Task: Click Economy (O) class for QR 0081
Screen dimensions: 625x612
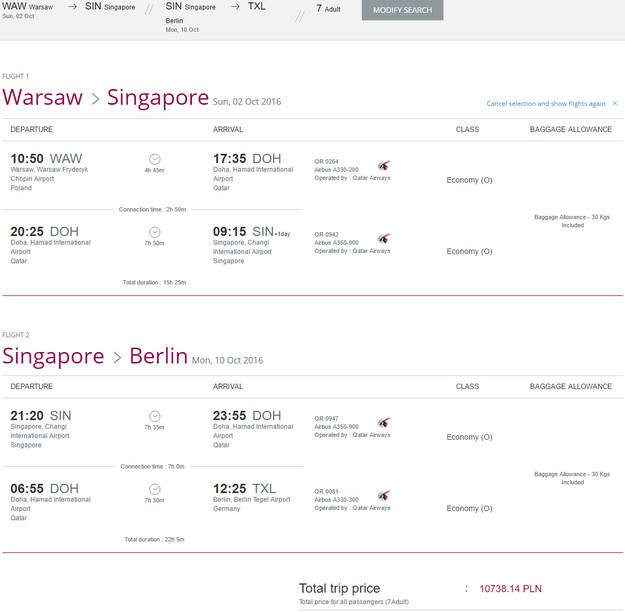Action: [469, 509]
